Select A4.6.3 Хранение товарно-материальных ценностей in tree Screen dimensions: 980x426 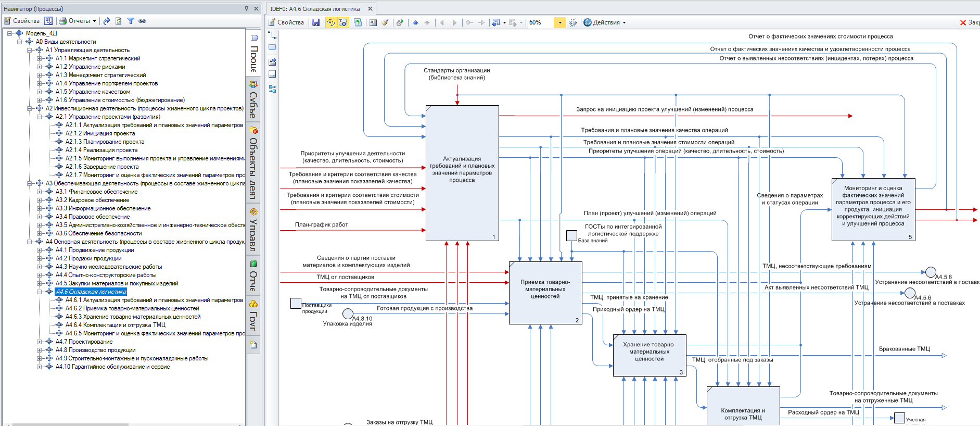pyautogui.click(x=133, y=317)
